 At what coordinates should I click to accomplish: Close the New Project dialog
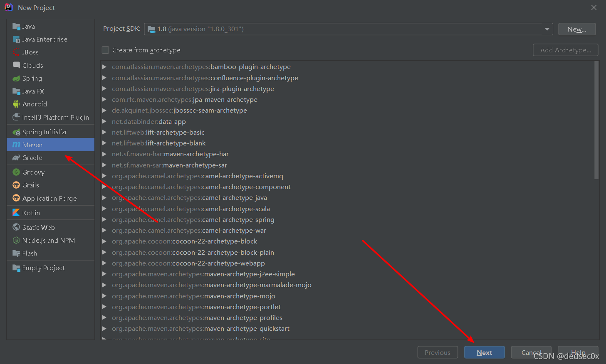tap(594, 7)
